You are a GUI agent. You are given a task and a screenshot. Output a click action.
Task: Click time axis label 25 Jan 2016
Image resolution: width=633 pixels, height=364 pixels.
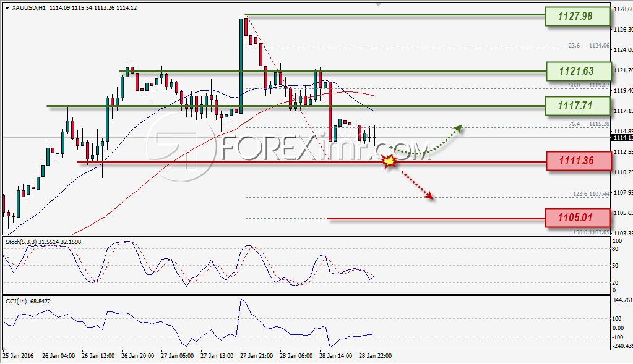pos(18,356)
